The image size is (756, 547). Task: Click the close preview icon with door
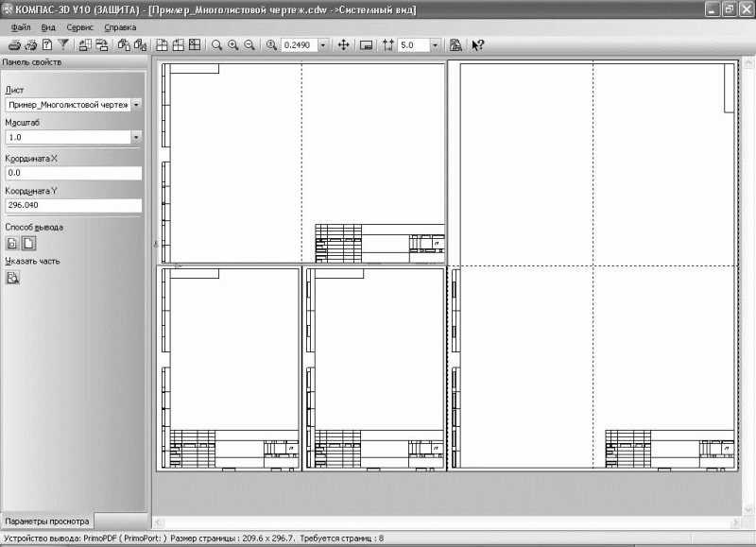(x=455, y=45)
